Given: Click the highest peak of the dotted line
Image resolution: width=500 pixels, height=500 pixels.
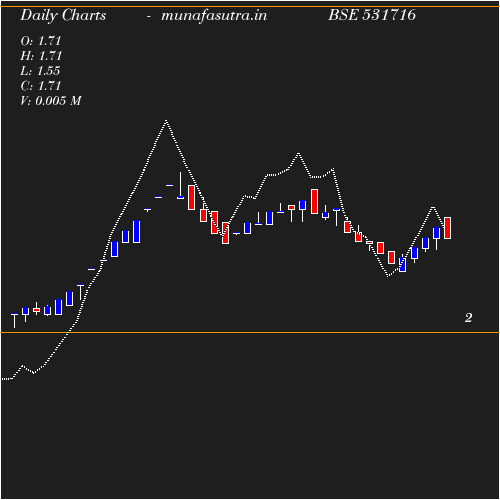Looking at the screenshot, I should tap(166, 121).
